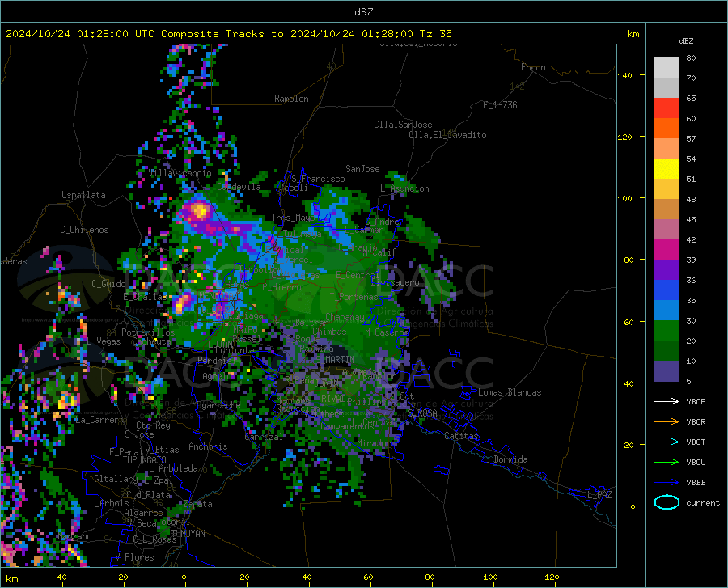Click the 'Villavicencio' place label on map
Screen dimensions: 728x588
point(180,173)
